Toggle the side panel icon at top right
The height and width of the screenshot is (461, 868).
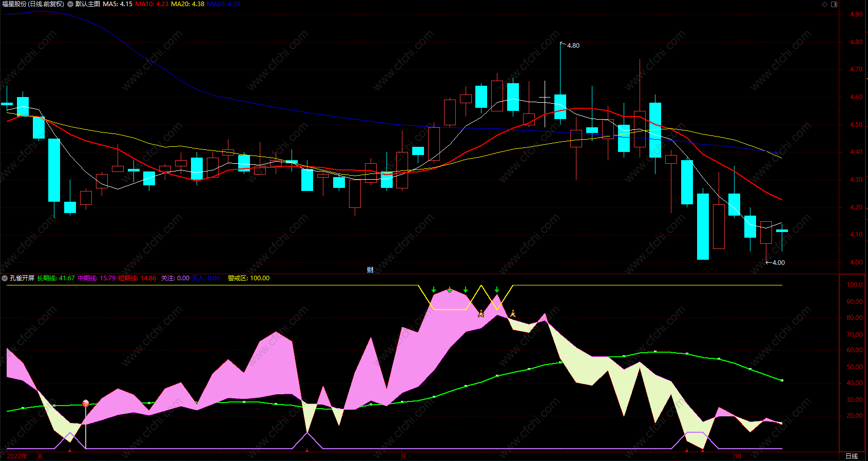[x=834, y=4]
